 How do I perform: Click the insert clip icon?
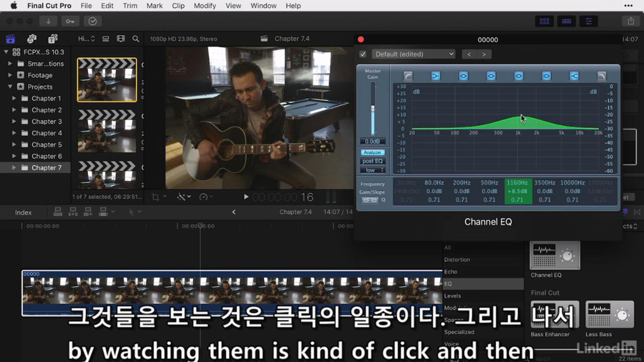click(x=72, y=212)
